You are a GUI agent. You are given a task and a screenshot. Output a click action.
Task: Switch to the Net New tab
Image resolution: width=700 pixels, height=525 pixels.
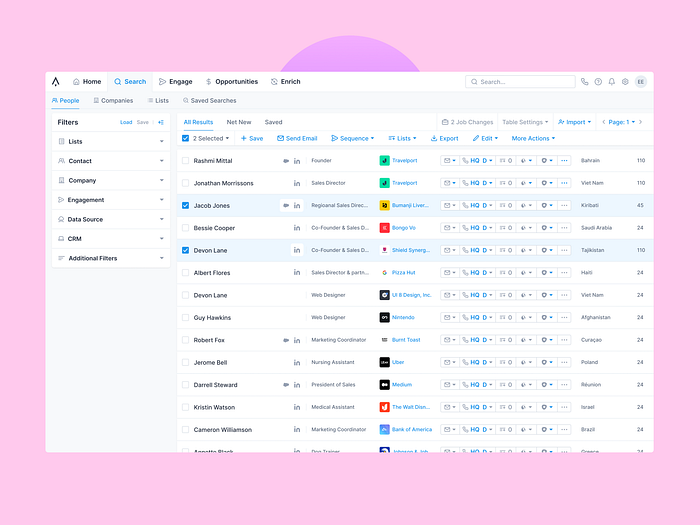[x=239, y=122]
